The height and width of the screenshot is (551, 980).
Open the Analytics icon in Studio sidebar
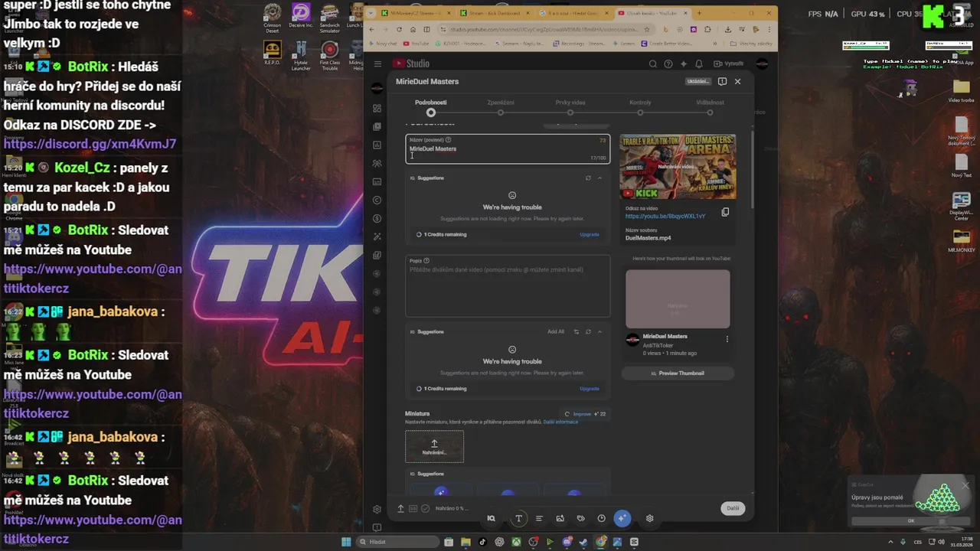pos(377,145)
